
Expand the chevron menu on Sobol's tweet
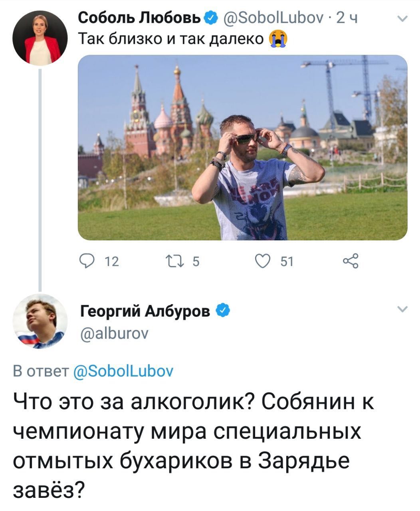coord(403,19)
